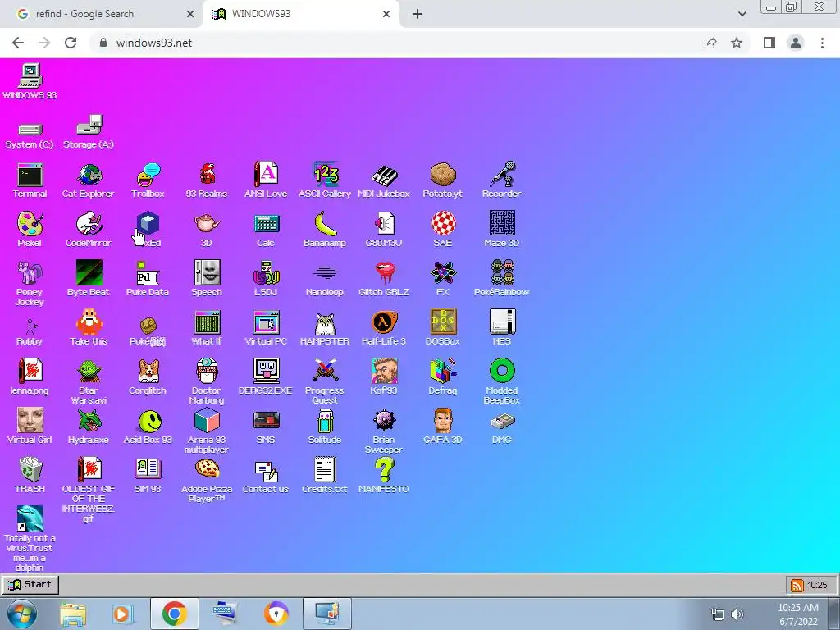
Task: Open the FX atom icon
Action: click(x=443, y=279)
